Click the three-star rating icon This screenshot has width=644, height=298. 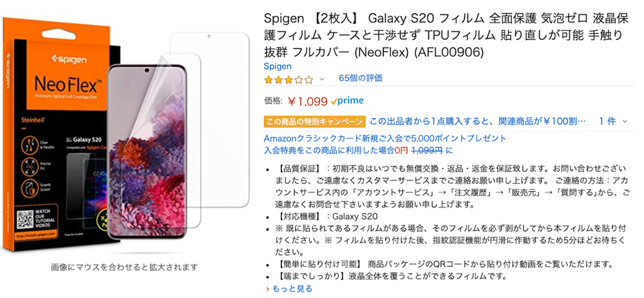coord(288,80)
